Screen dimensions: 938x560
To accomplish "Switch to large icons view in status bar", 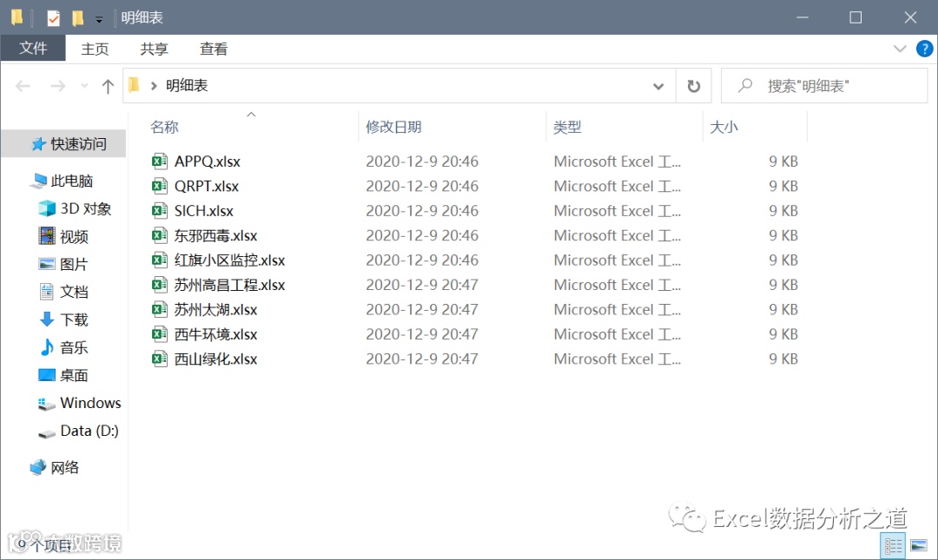I will click(919, 545).
